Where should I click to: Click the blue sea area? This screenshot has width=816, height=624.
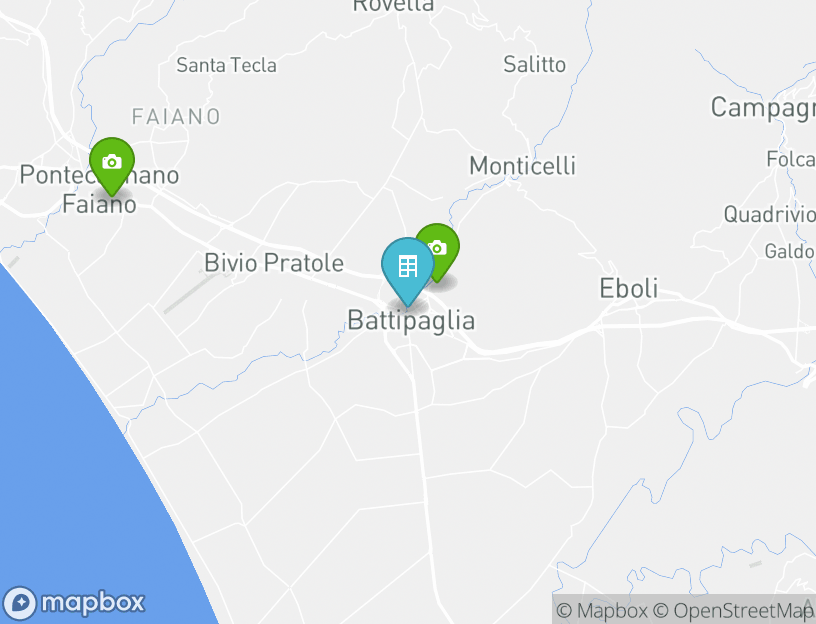(x=78, y=468)
